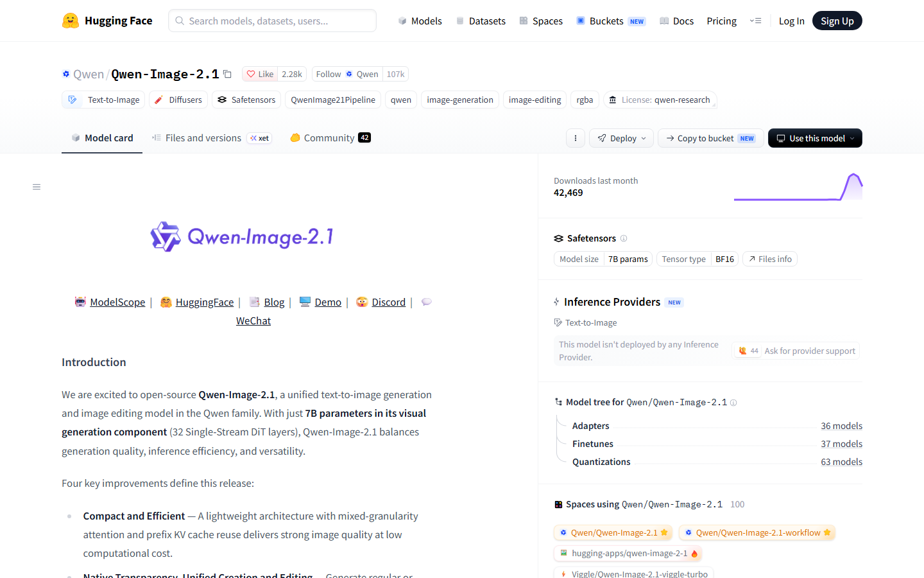Open Datasets in top navigation
The height and width of the screenshot is (578, 924).
point(481,21)
